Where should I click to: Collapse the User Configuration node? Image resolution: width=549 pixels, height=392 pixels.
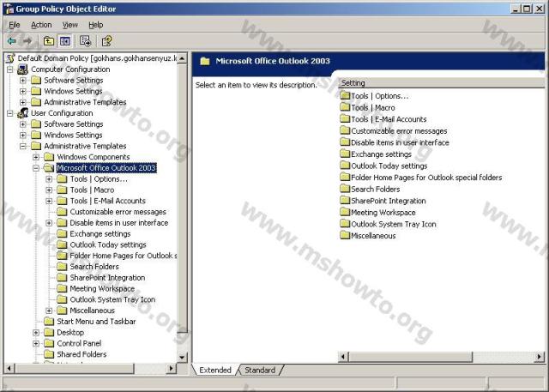click(x=9, y=113)
